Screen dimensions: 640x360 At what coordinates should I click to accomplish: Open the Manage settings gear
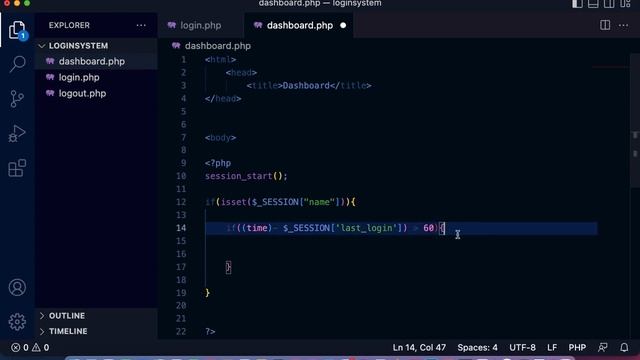(17, 322)
